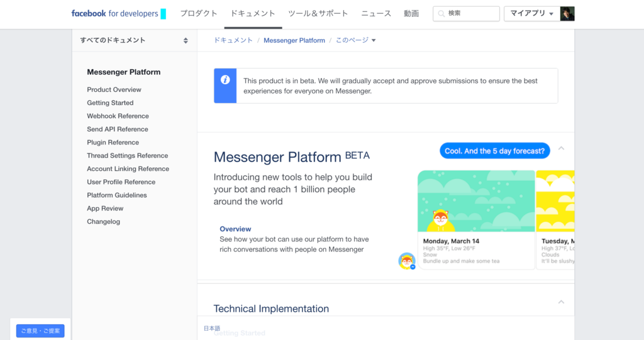
Task: Open the このページ breadcrumb dropdown
Action: [x=356, y=40]
